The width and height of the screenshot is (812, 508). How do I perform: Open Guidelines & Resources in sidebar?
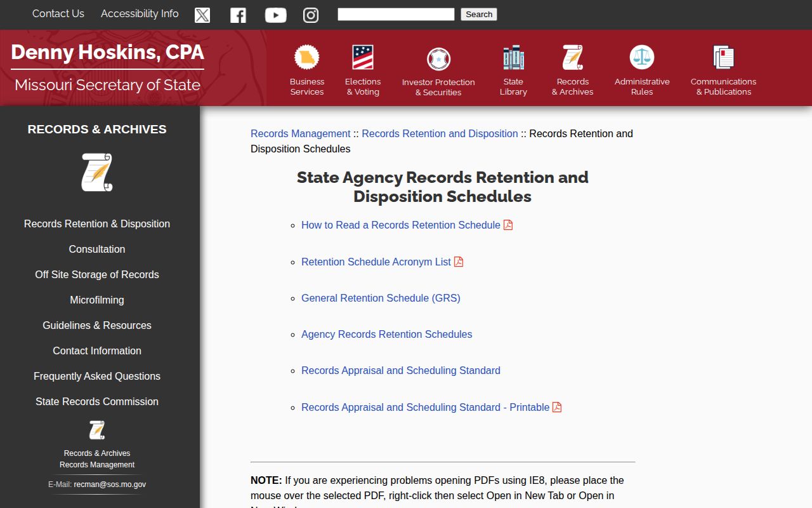click(x=97, y=325)
